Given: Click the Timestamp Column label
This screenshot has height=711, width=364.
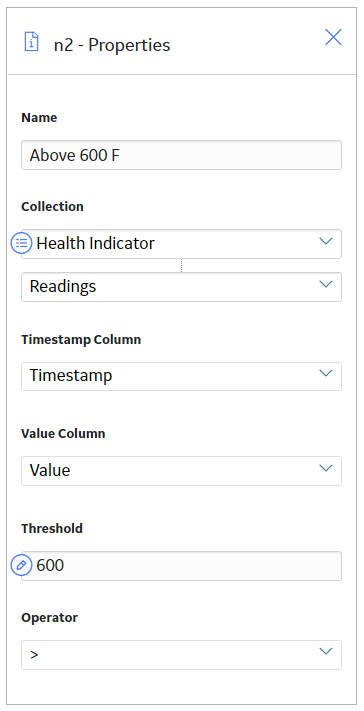Looking at the screenshot, I should (81, 340).
